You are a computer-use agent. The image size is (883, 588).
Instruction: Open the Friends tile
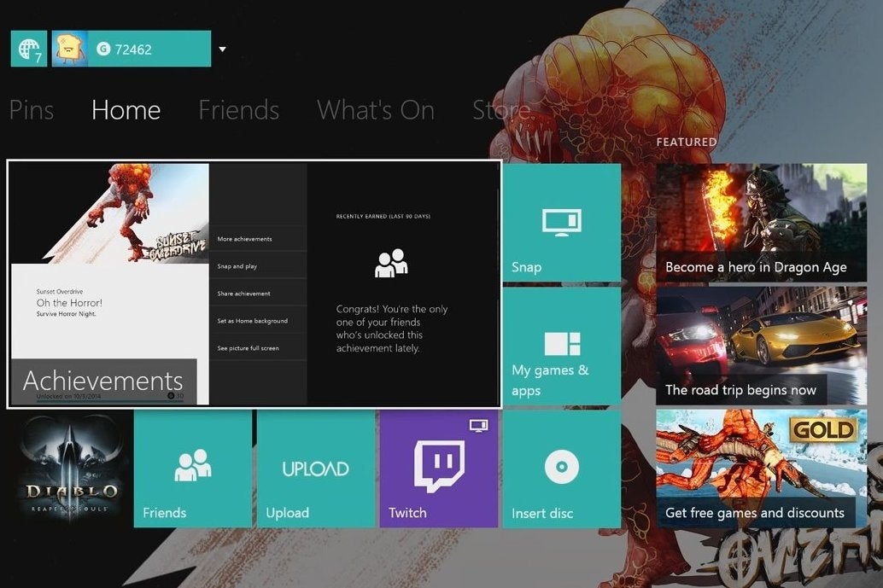coord(192,468)
